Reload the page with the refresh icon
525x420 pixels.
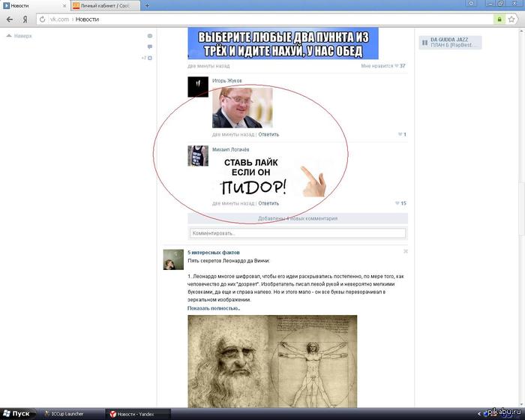[x=42, y=19]
